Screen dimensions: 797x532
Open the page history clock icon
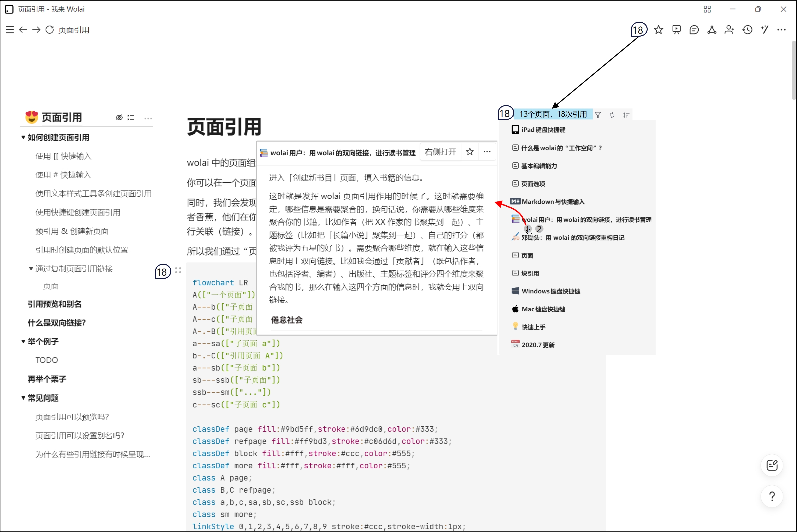coord(747,30)
